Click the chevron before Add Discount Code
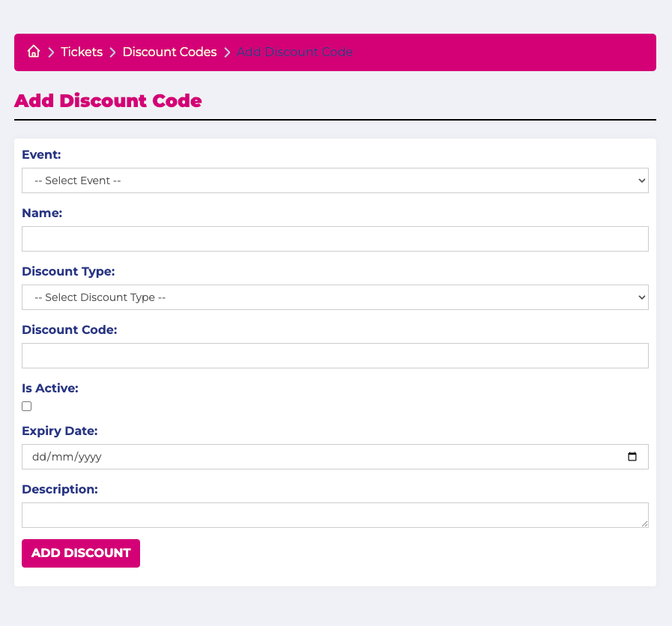 [x=226, y=52]
